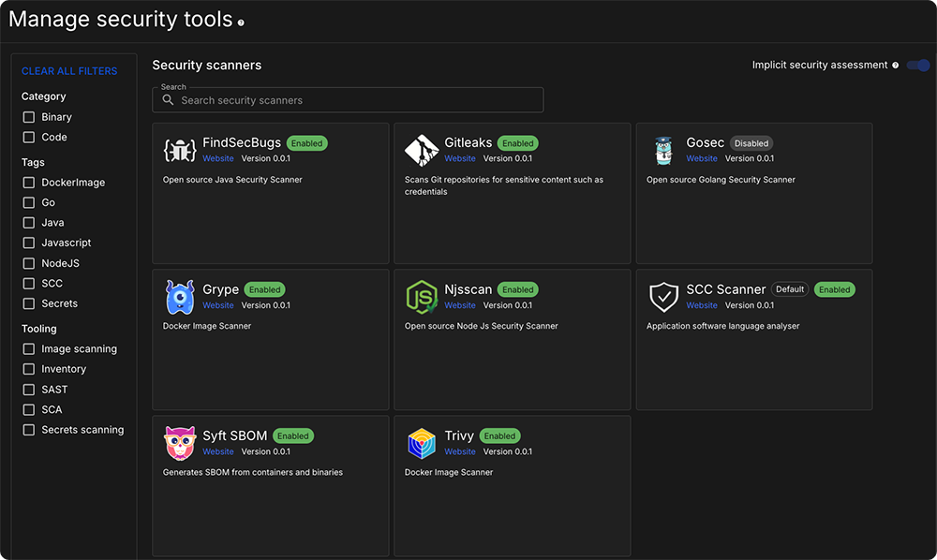The image size is (937, 560).
Task: Click CLEAR ALL FILTERS link
Action: pos(69,71)
